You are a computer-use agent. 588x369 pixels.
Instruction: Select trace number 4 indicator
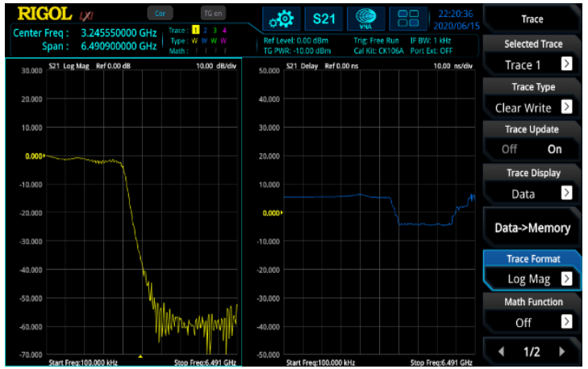tap(224, 30)
